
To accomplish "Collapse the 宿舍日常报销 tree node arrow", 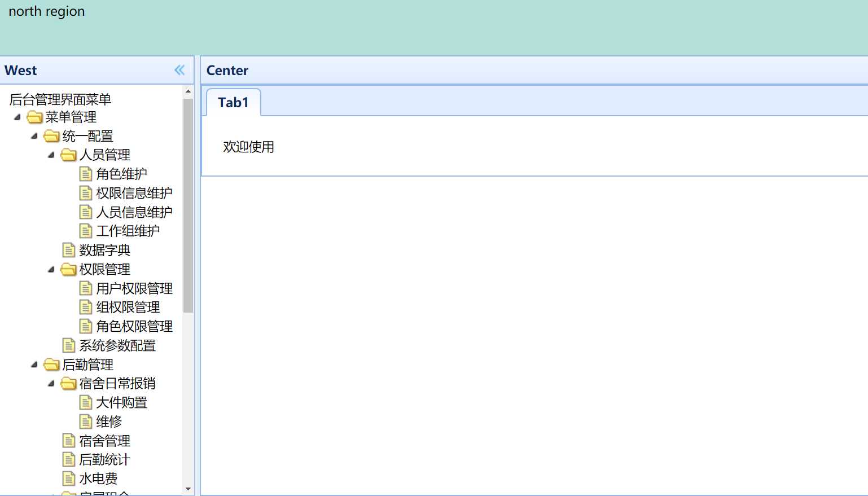I will click(51, 384).
